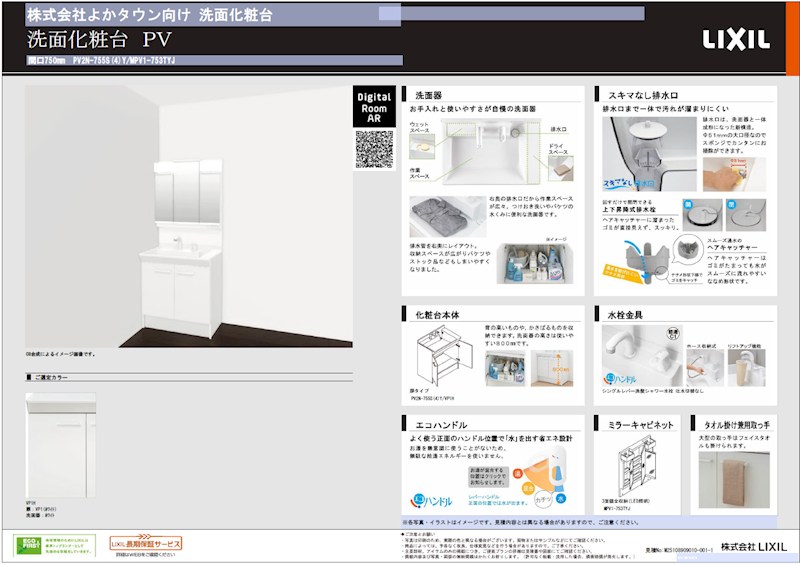Viewport: 800px width, 565px height.
Task: Select the VP1W white color swatch
Action: pyautogui.click(x=61, y=445)
